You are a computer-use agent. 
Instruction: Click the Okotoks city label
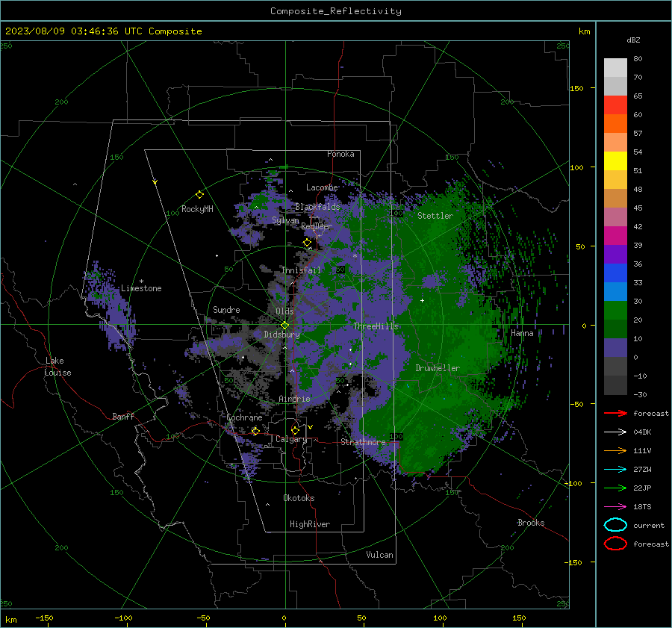299,498
